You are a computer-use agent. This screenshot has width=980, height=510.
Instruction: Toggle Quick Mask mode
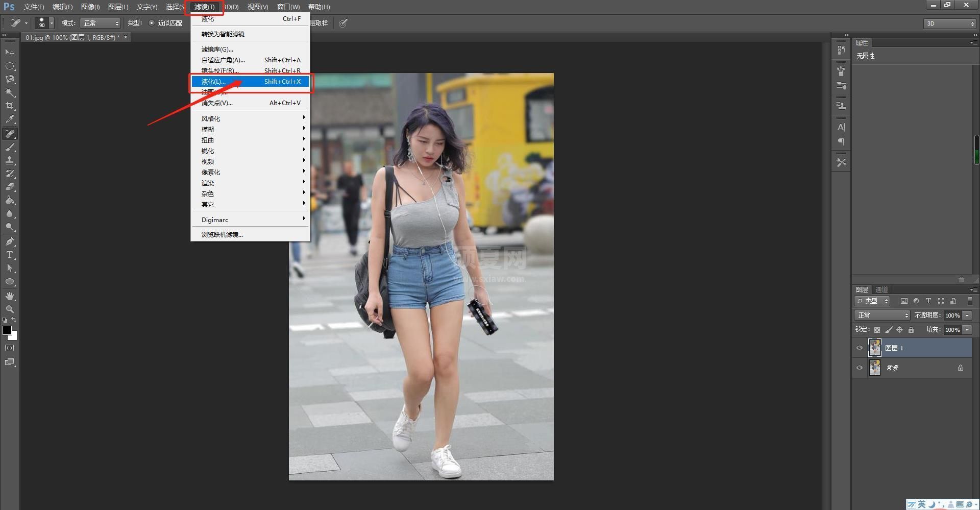(10, 348)
